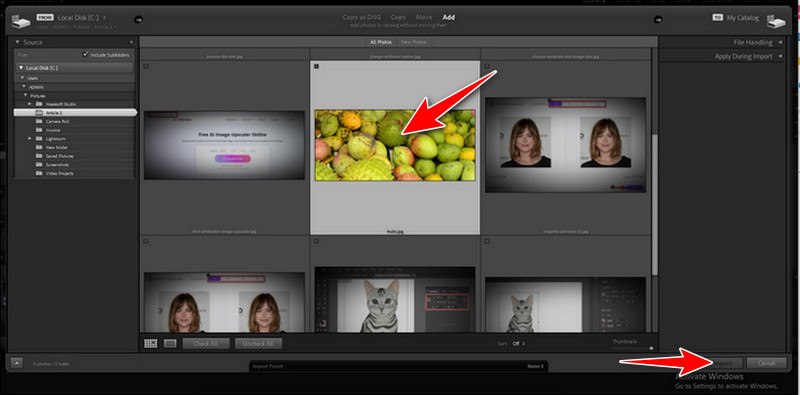Click the Screenshots folder icon
800x395 pixels.
pyautogui.click(x=39, y=165)
